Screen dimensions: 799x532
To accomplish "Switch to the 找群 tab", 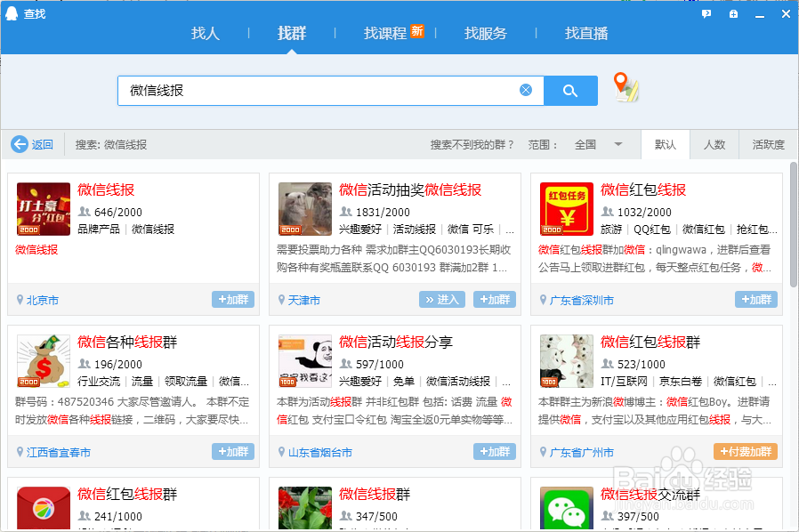I will pyautogui.click(x=292, y=33).
